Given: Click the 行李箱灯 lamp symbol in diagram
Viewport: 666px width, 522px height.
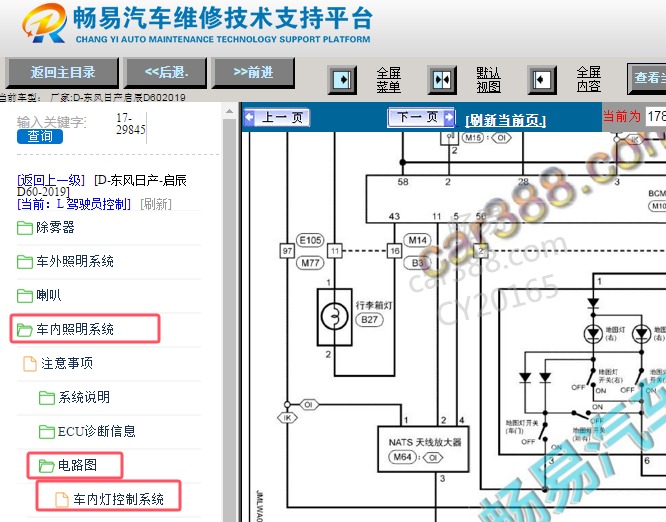Looking at the screenshot, I should point(335,317).
